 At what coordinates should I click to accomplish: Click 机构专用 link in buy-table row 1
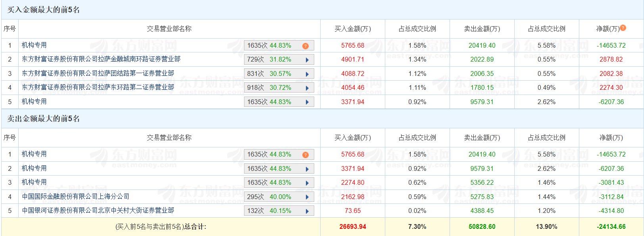point(34,45)
